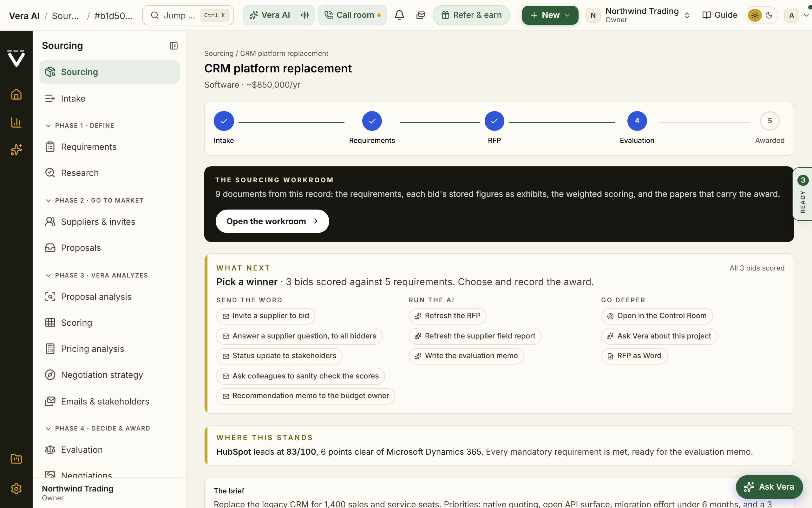Open the settings gear in the dark rail

tap(16, 489)
